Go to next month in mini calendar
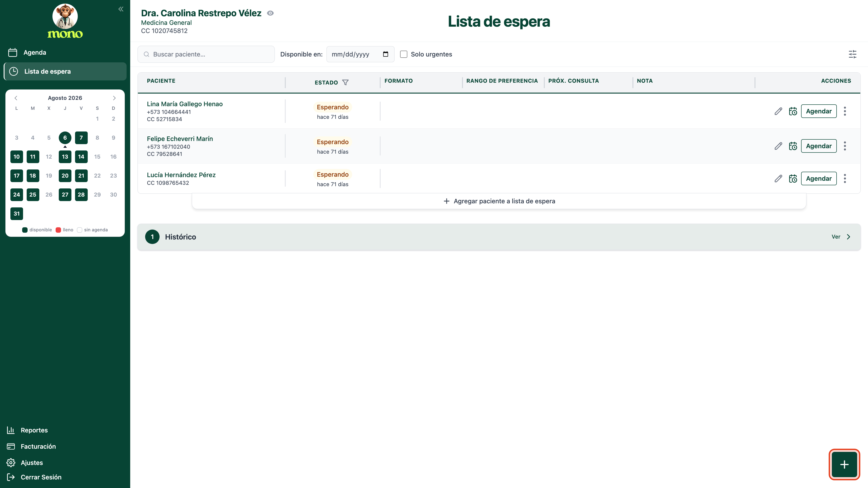The image size is (868, 488). pos(114,98)
